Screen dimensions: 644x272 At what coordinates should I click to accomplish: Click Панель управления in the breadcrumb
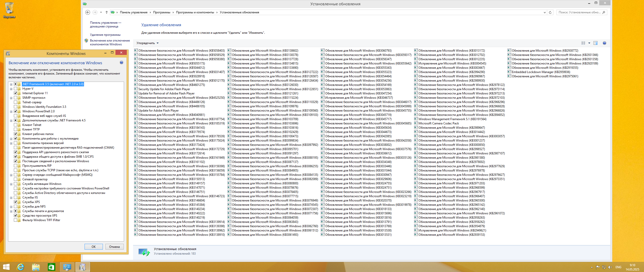pyautogui.click(x=134, y=12)
